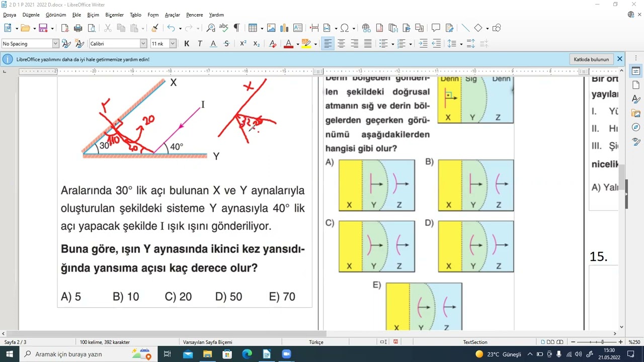This screenshot has height=362, width=644.
Task: Toggle italic (T) formatting
Action: point(200,44)
